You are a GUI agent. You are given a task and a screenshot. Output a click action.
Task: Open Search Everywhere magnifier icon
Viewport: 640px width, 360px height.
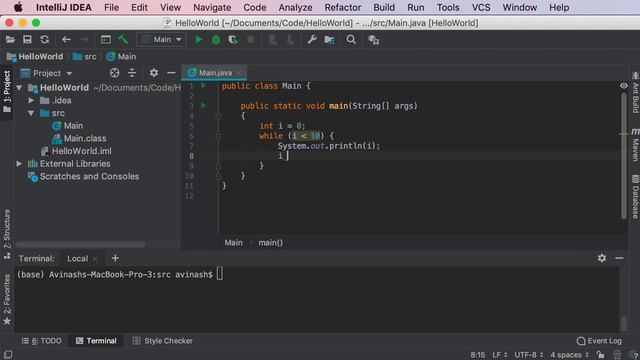pos(351,40)
